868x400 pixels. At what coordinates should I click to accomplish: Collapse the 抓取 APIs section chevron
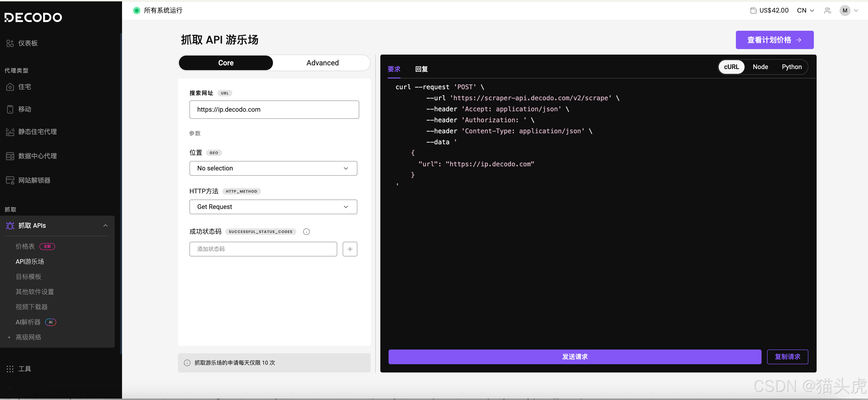(106, 225)
